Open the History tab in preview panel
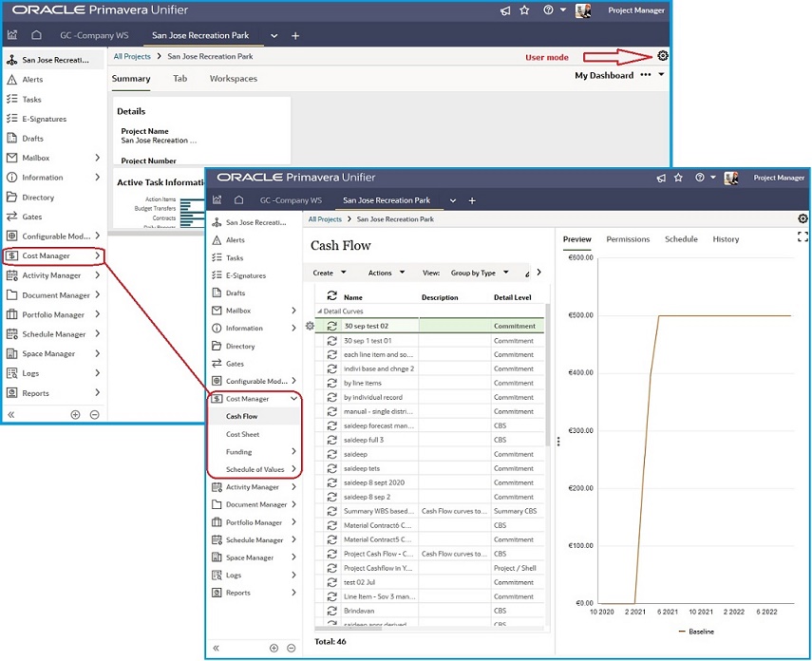 click(726, 238)
